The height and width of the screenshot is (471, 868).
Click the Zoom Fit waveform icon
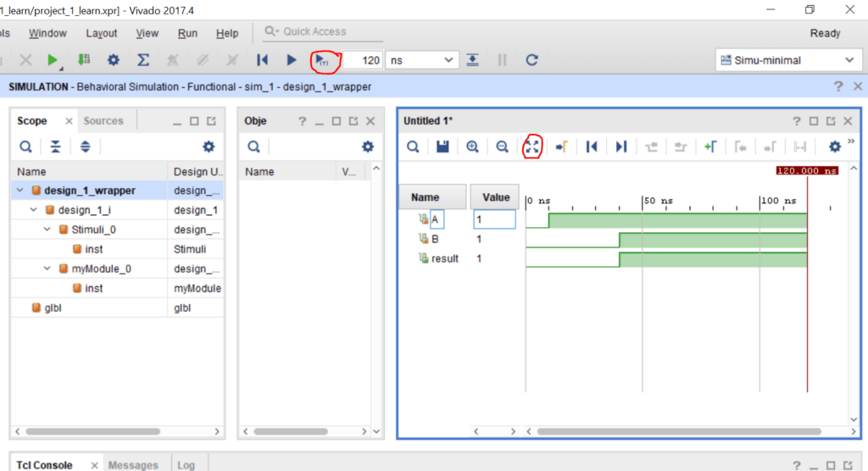(532, 147)
